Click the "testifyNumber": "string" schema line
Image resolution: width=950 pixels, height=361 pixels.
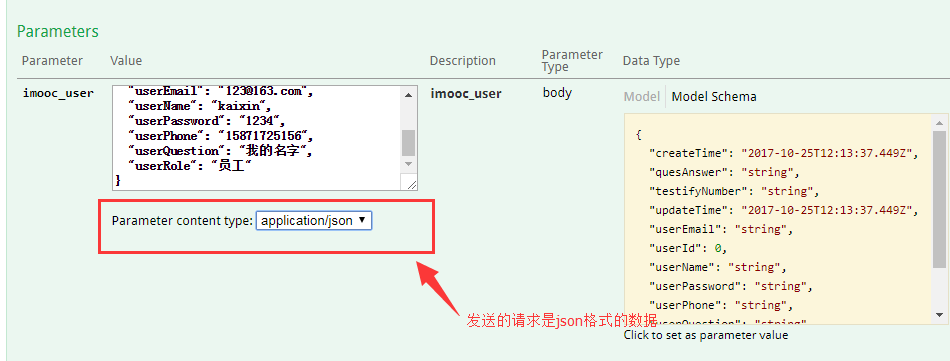[734, 191]
